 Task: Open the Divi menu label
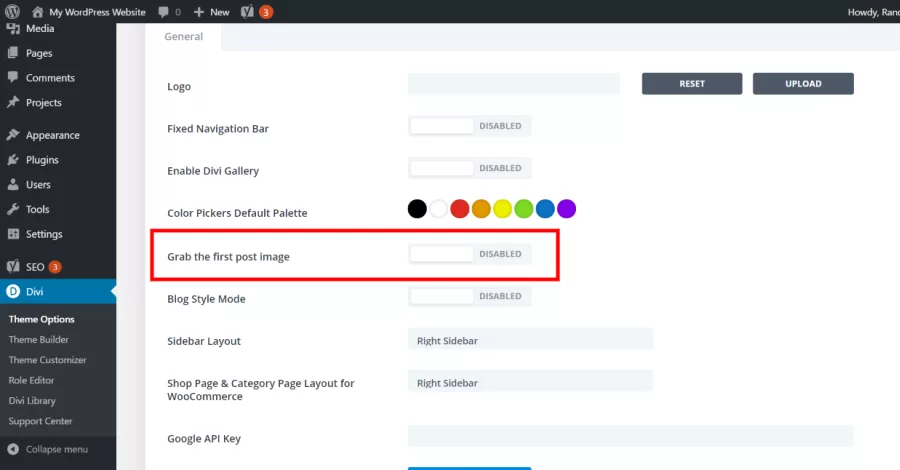34,292
